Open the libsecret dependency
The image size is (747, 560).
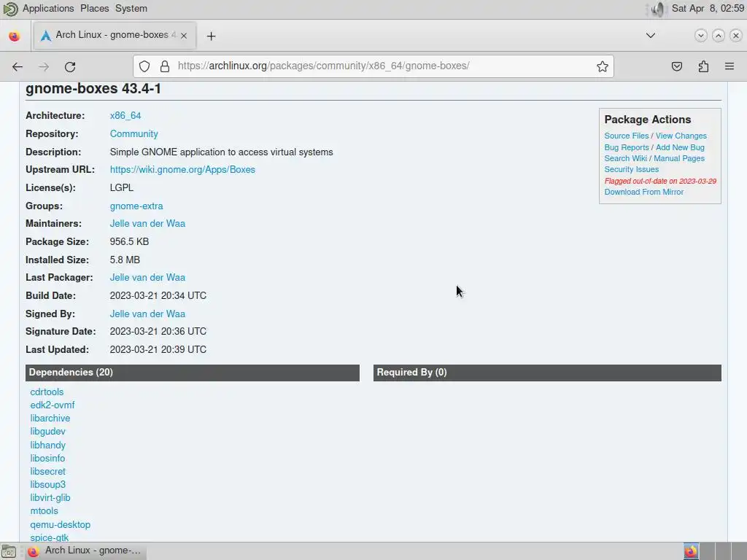[x=47, y=472]
